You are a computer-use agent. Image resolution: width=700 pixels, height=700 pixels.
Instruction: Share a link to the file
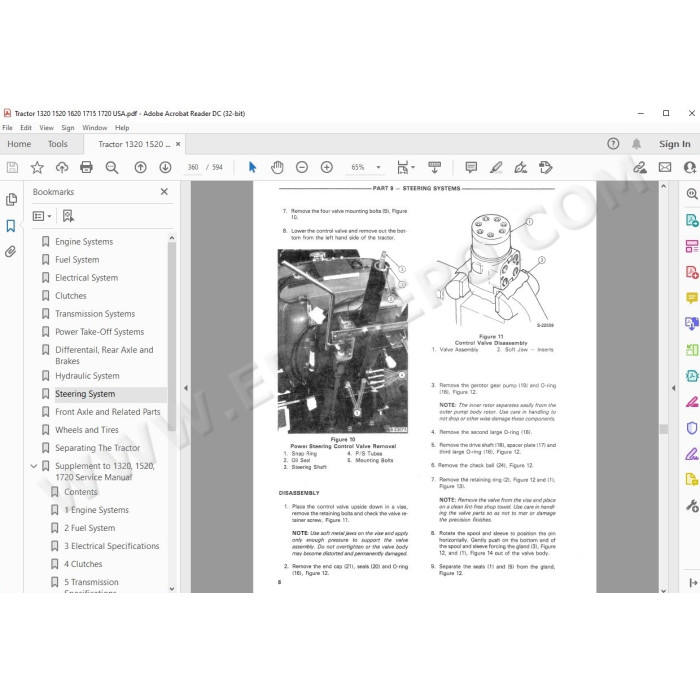[640, 167]
